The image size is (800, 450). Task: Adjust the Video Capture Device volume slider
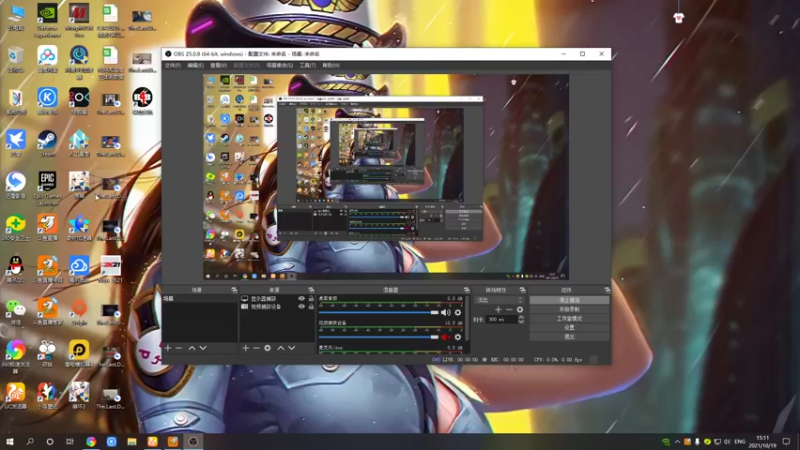378,337
